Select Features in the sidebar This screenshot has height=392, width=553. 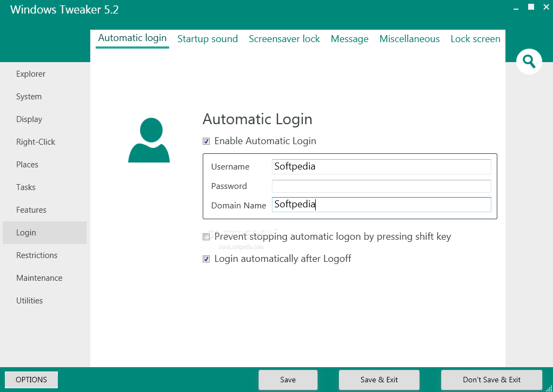(45, 210)
